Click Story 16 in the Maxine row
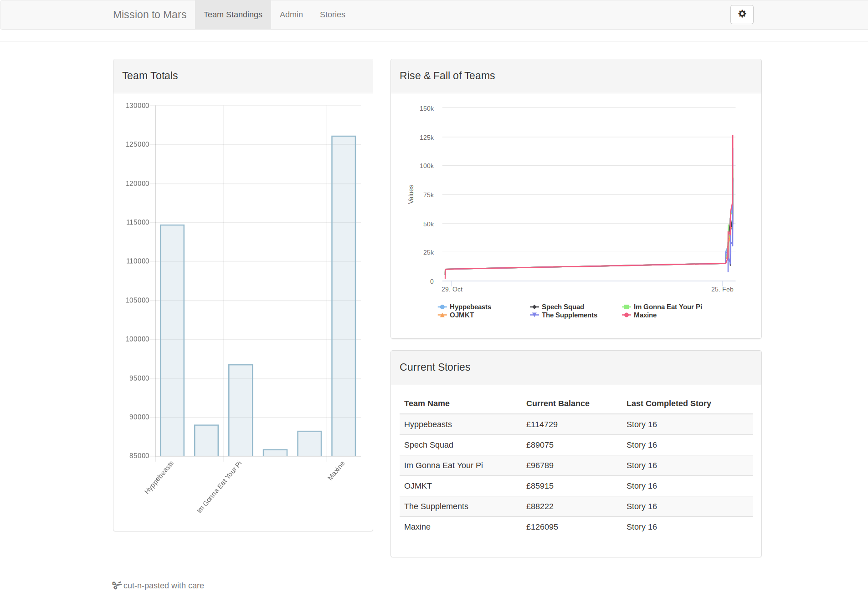The width and height of the screenshot is (868, 597). [x=642, y=527]
